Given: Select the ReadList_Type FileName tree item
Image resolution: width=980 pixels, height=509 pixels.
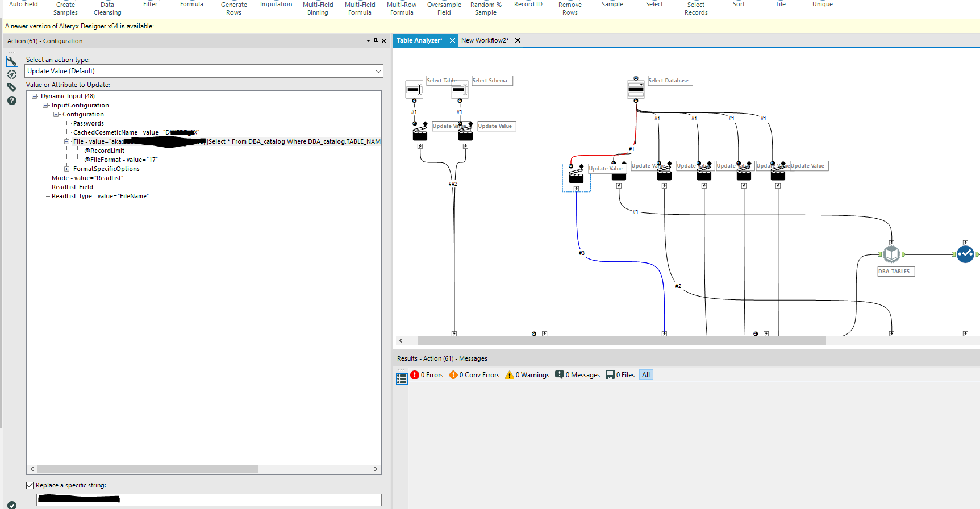Looking at the screenshot, I should pos(100,196).
